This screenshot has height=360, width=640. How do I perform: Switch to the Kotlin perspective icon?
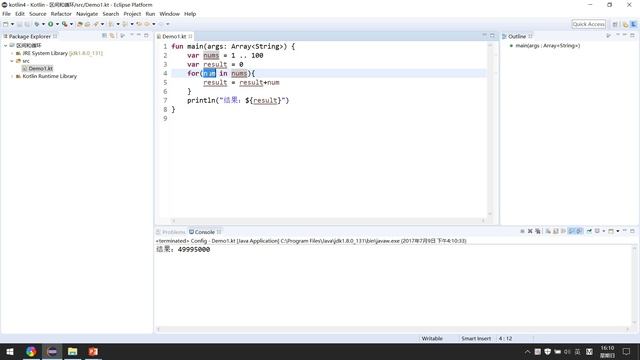(x=633, y=24)
